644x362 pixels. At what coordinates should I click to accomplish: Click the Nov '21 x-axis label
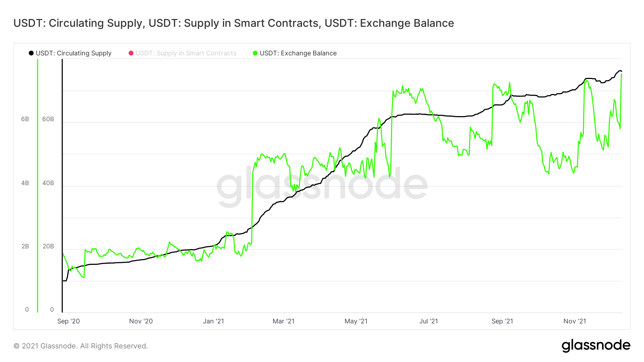575,321
